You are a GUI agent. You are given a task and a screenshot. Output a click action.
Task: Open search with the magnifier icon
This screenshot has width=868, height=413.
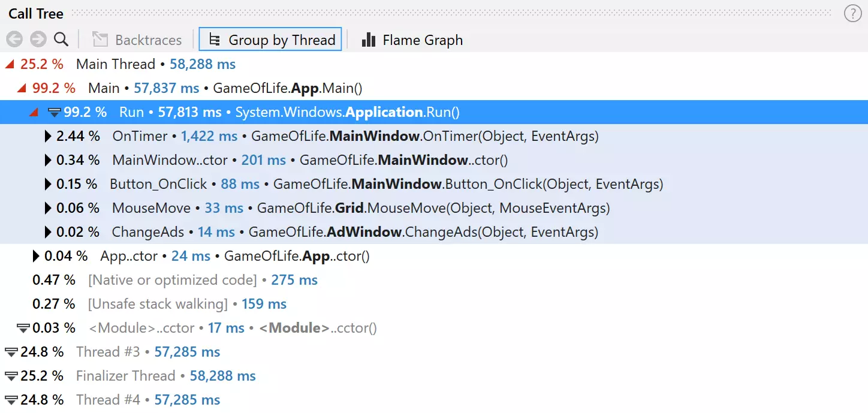tap(61, 40)
